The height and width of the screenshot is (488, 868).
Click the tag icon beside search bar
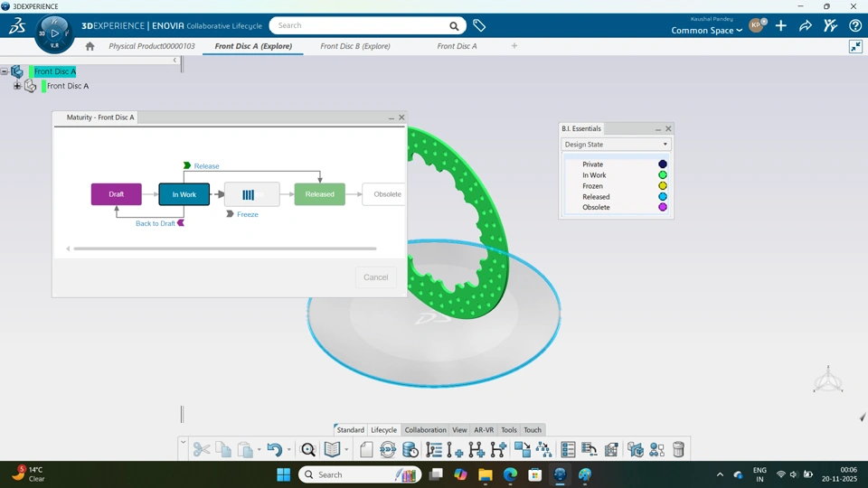pyautogui.click(x=479, y=25)
